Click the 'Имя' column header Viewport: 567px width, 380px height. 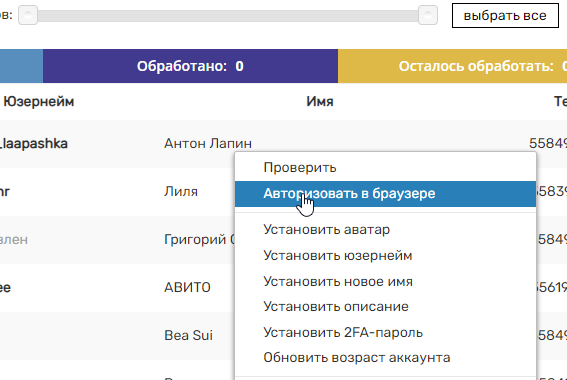(x=320, y=102)
